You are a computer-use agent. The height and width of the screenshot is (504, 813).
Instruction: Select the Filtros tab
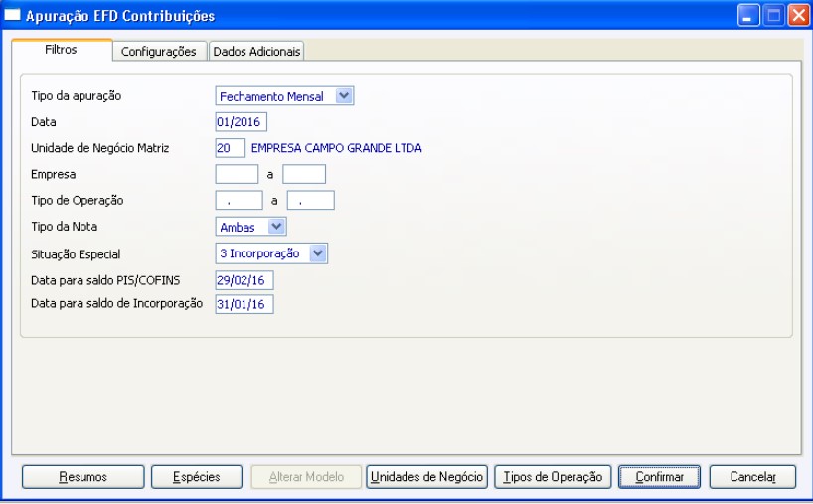pyautogui.click(x=62, y=50)
